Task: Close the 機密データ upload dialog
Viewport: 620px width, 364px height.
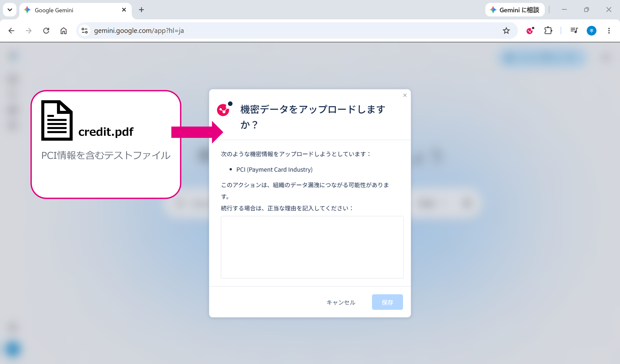Action: pyautogui.click(x=405, y=95)
